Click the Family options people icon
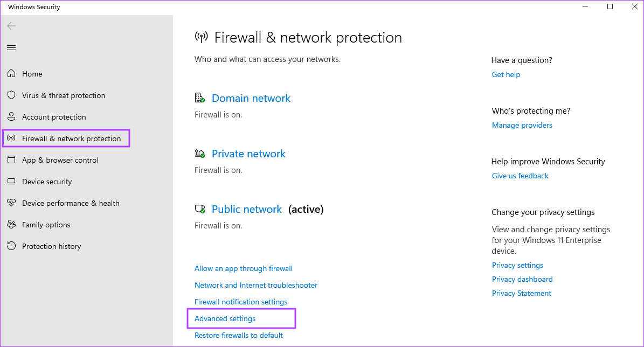 11,225
